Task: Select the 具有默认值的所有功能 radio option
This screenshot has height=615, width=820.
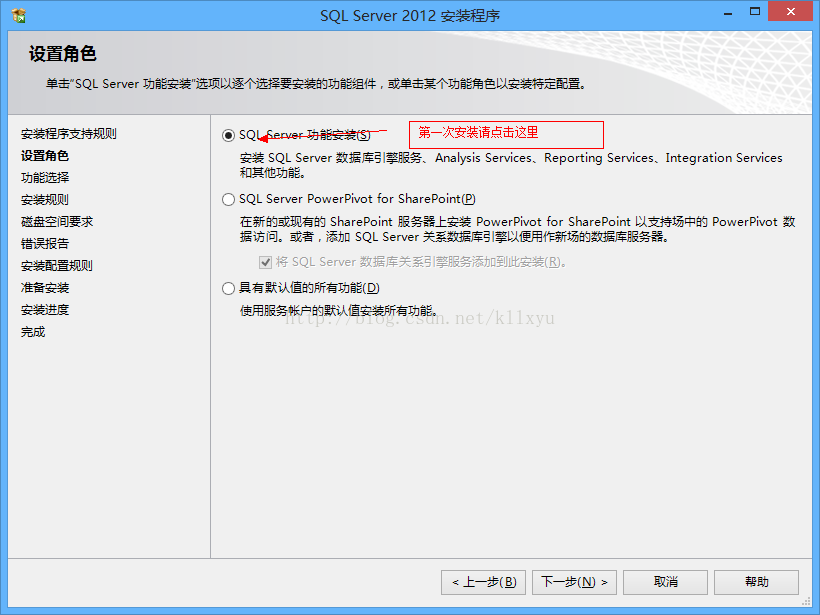Action: coord(228,289)
